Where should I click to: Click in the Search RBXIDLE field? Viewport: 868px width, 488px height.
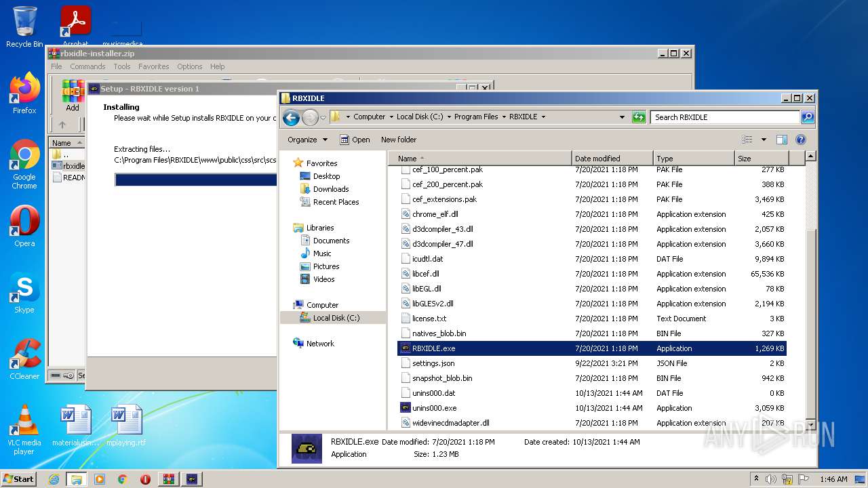[x=725, y=117]
